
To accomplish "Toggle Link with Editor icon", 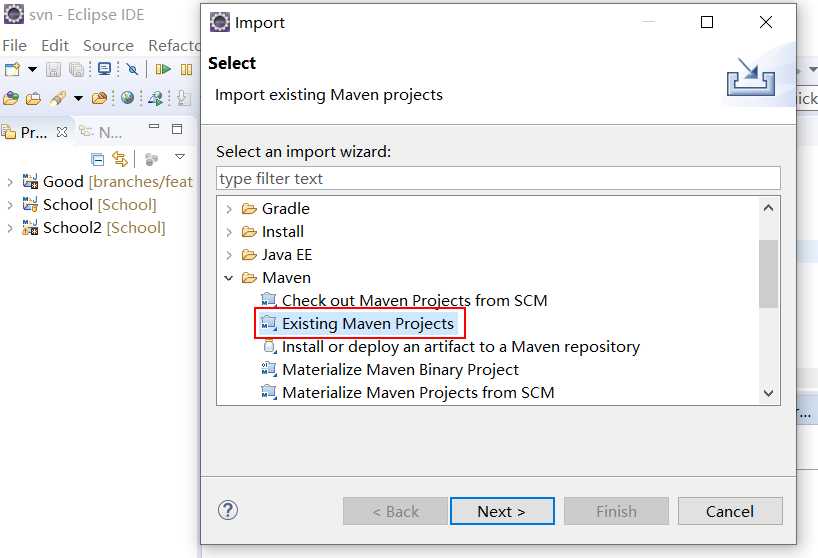I will 120,159.
